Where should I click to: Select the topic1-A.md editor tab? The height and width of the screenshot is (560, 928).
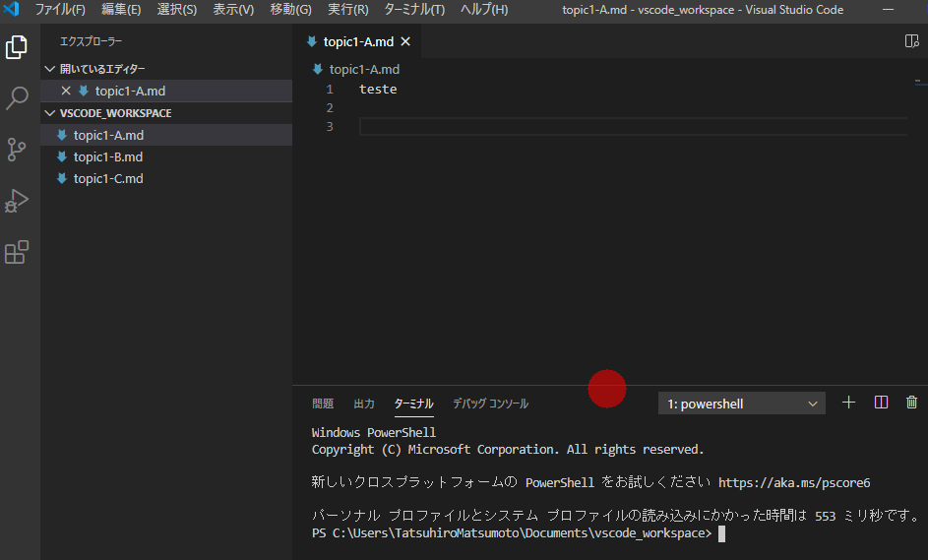click(357, 41)
